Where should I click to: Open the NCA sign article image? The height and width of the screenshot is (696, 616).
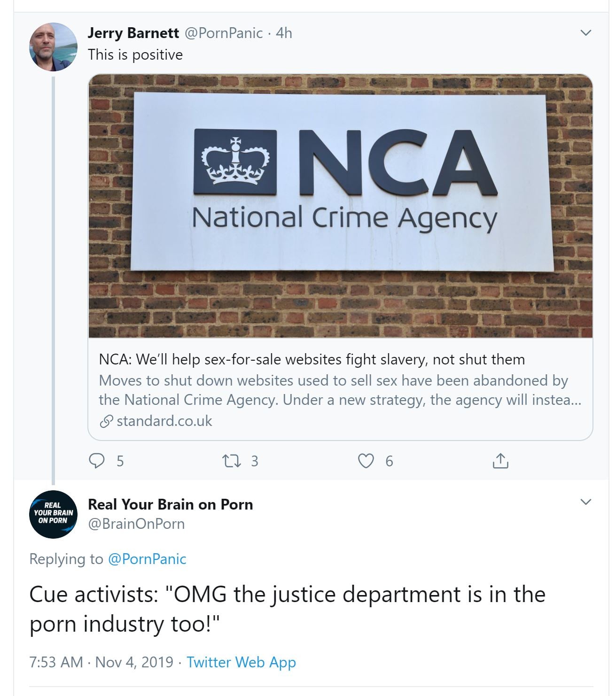click(340, 206)
